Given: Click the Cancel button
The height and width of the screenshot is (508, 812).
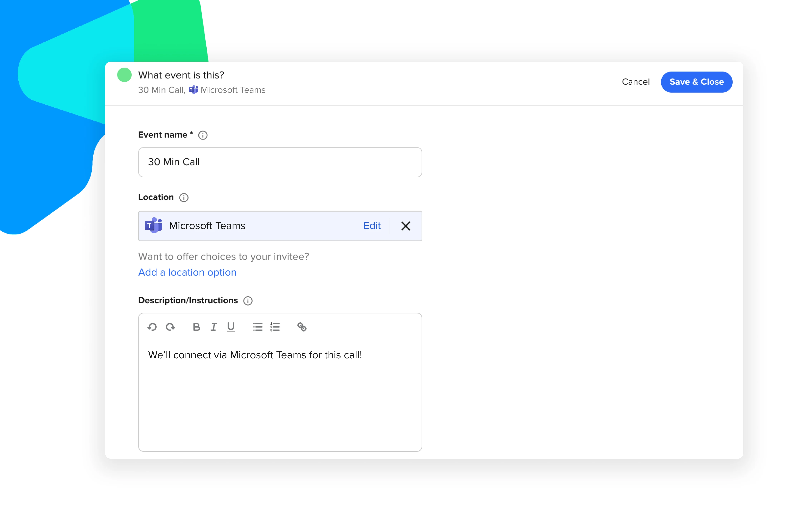Looking at the screenshot, I should click(x=635, y=81).
